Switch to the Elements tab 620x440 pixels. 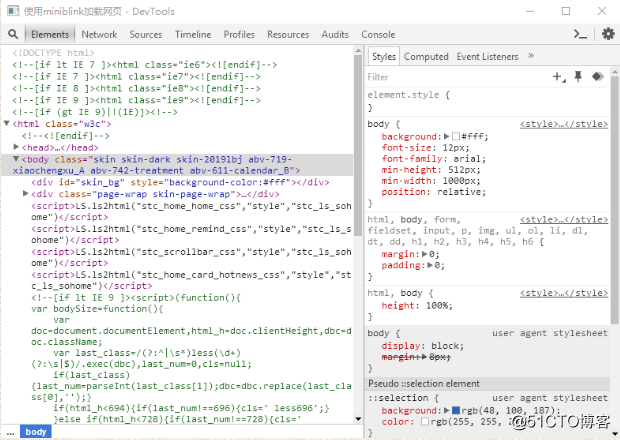pos(50,35)
